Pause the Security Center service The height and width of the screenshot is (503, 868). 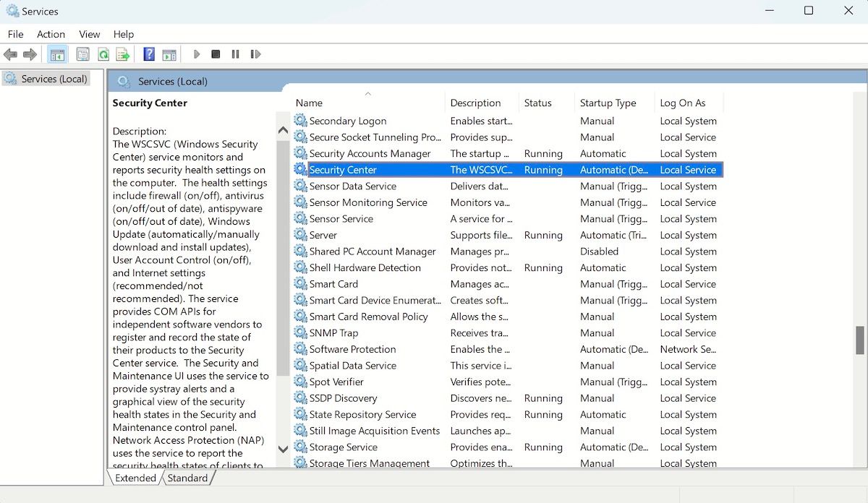(x=235, y=53)
